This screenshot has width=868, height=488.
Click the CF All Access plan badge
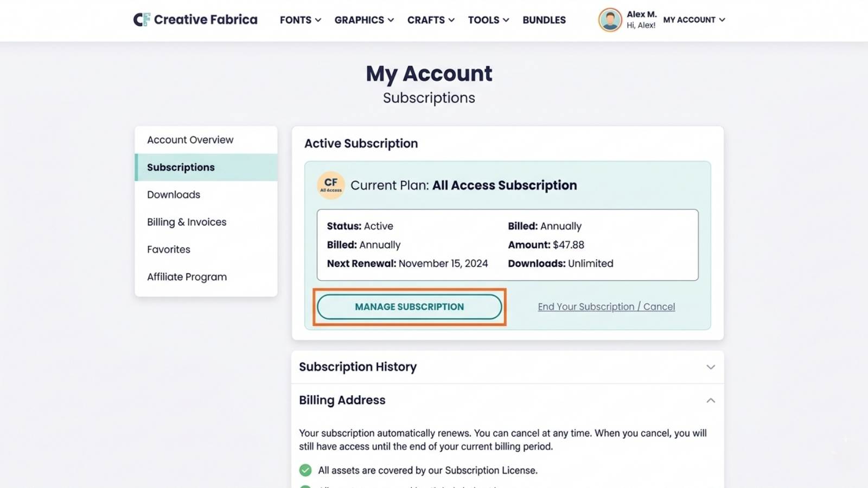[331, 185]
